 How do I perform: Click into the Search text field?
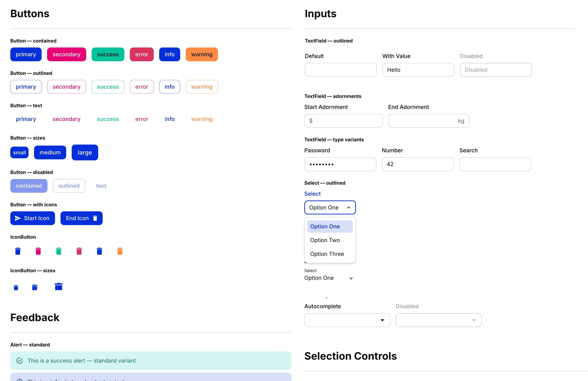pos(495,164)
